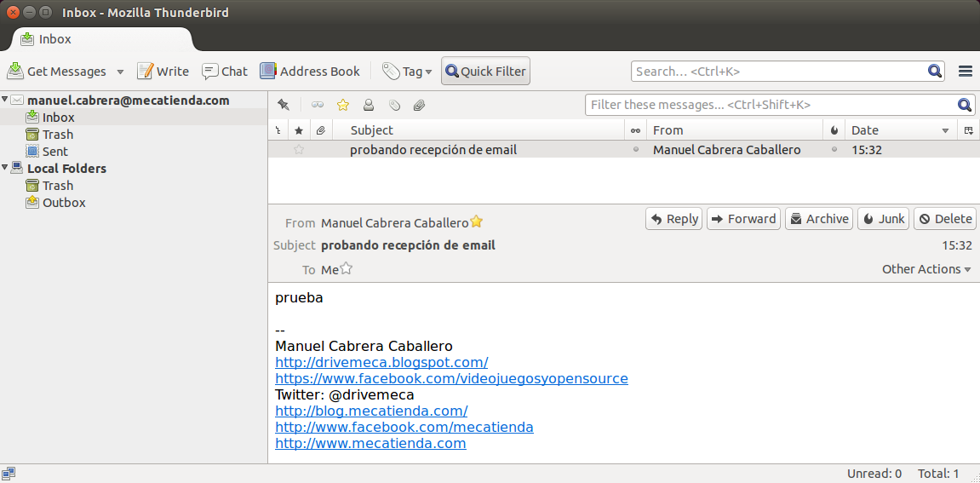Select the Sent folder
The image size is (980, 483).
pos(54,152)
